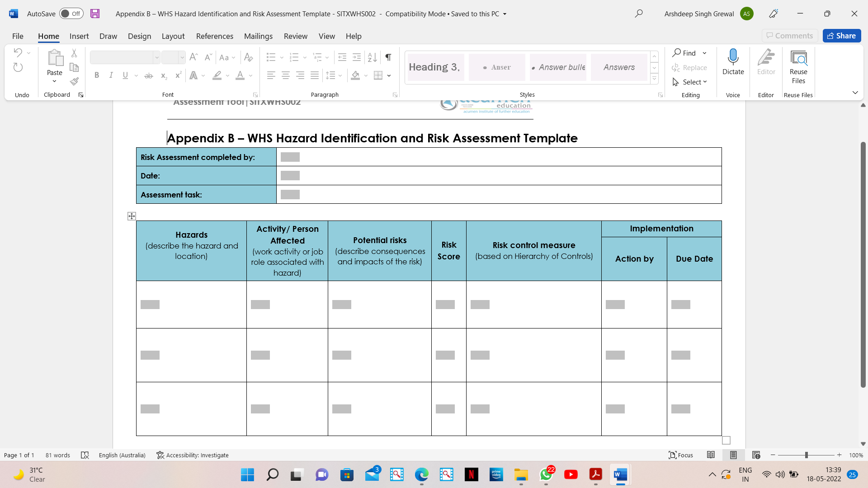The height and width of the screenshot is (488, 868).
Task: Toggle paragraph marks visibility
Action: click(388, 57)
